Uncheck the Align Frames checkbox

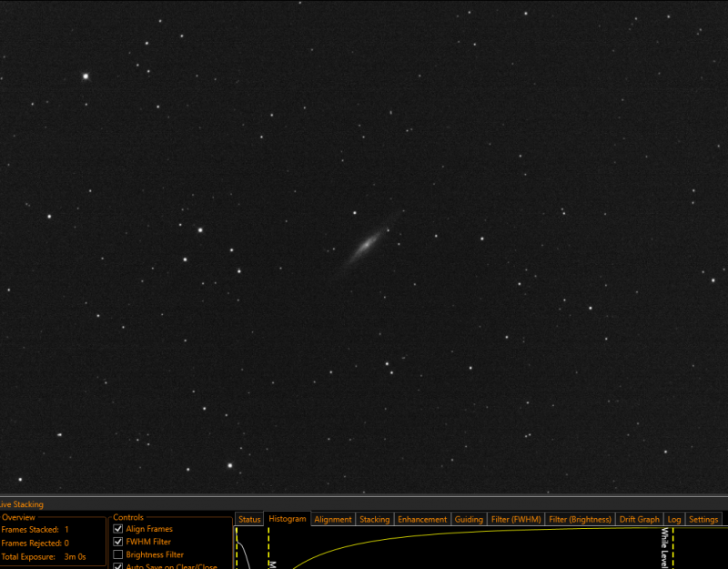coord(118,529)
